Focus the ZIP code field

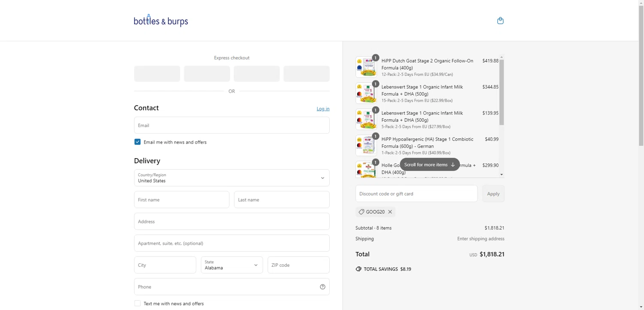pos(298,265)
